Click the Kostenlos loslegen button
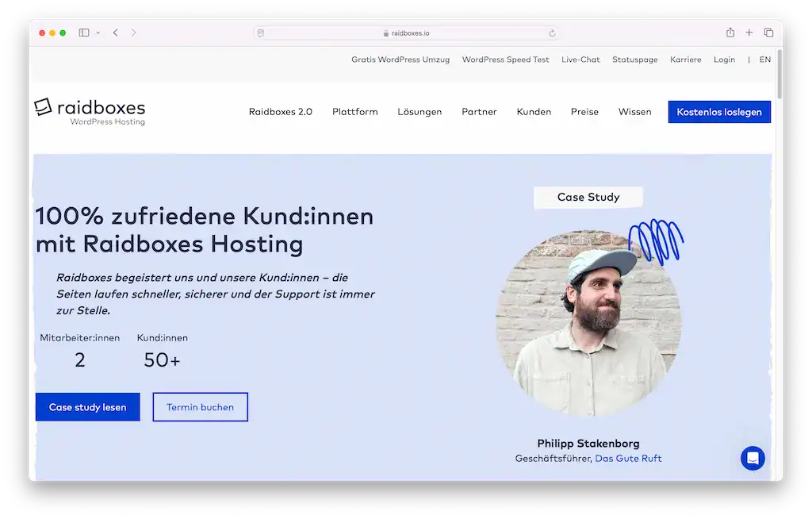The image size is (812, 519). 719,112
